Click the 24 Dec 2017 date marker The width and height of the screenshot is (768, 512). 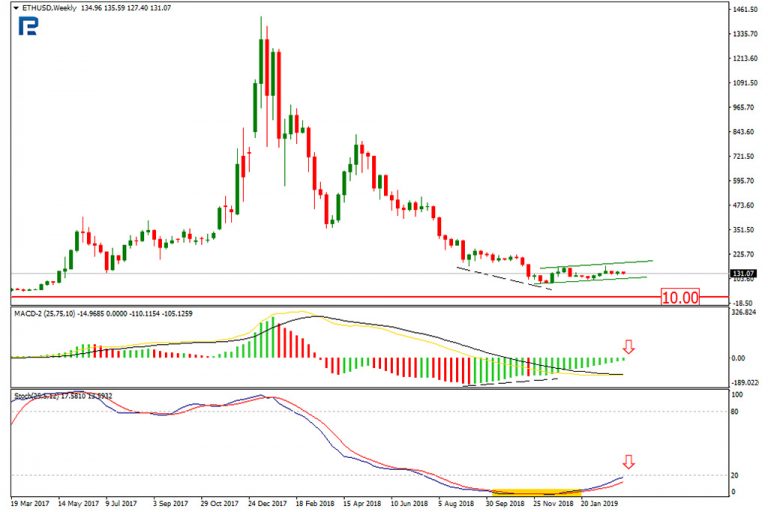pos(268,505)
